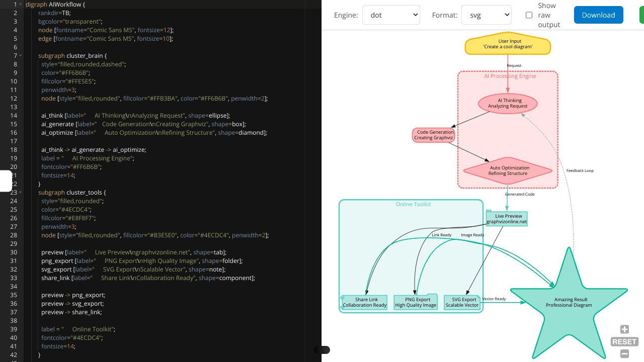This screenshot has height=362, width=644.
Task: Select the Code Generation box node
Action: (434, 135)
